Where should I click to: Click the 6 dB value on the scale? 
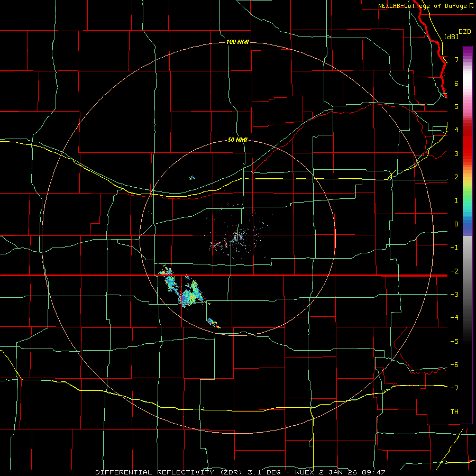pyautogui.click(x=456, y=83)
